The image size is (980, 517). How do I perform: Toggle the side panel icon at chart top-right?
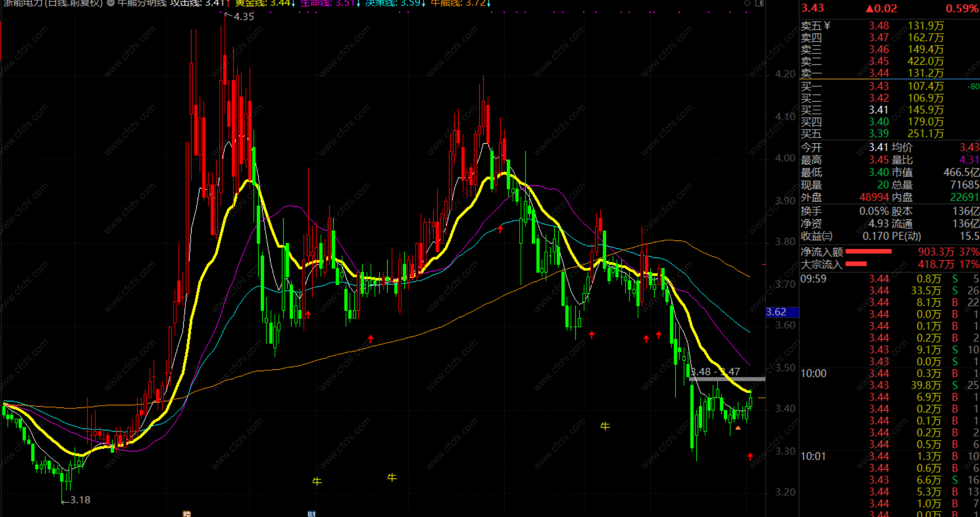coord(759,3)
